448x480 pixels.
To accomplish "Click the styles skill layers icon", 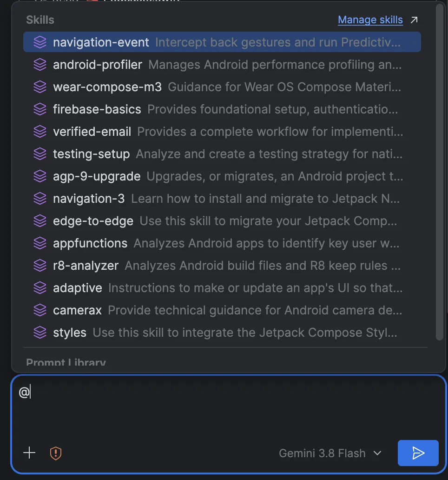I will click(40, 333).
